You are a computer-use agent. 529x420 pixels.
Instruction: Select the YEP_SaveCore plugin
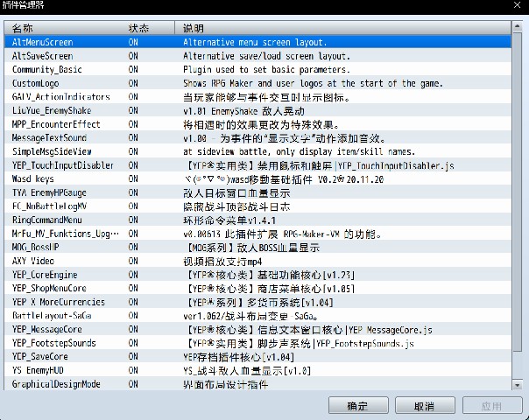point(257,357)
